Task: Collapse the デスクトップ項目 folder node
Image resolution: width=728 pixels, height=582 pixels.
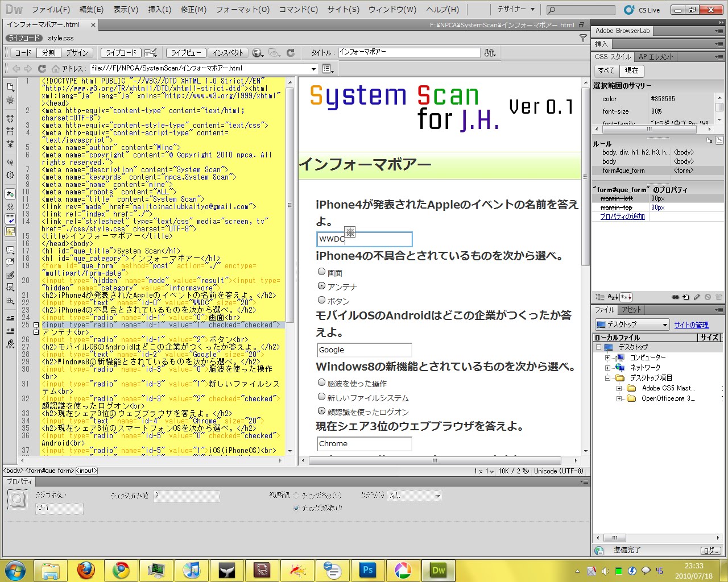Action: 607,378
